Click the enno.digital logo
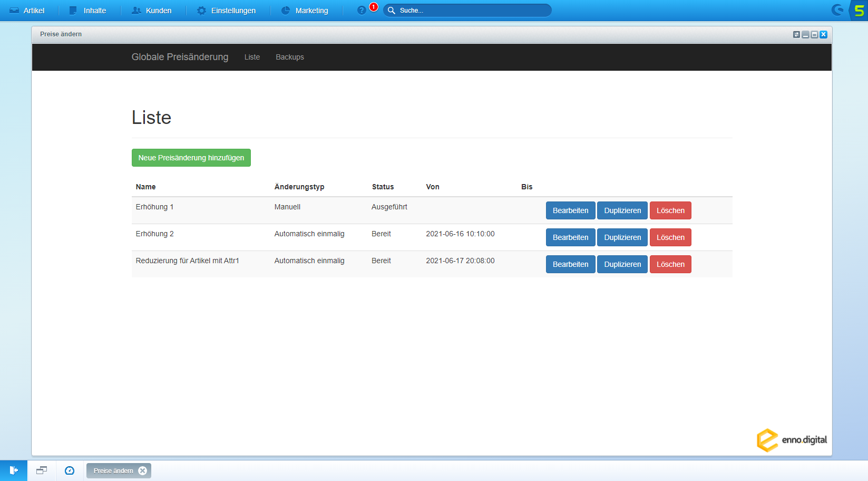The image size is (868, 481). [792, 440]
